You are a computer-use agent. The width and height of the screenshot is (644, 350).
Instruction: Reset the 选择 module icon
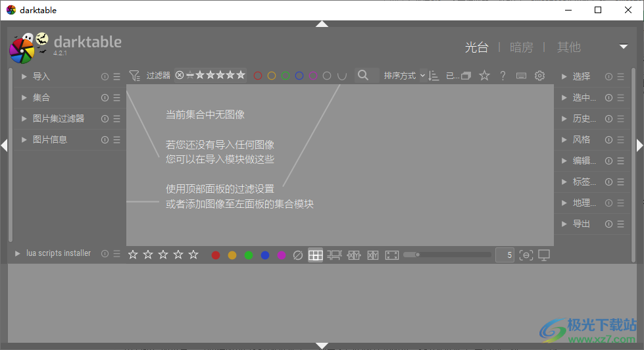608,77
